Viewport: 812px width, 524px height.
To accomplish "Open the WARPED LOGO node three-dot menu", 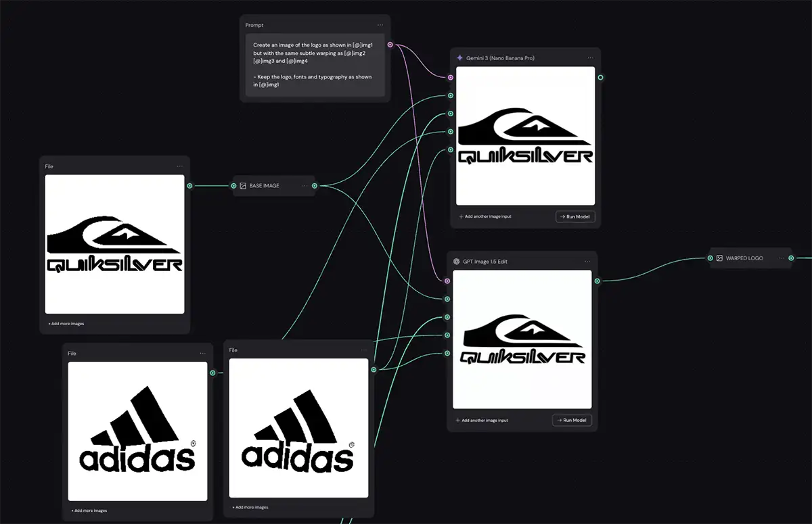I will coord(782,258).
